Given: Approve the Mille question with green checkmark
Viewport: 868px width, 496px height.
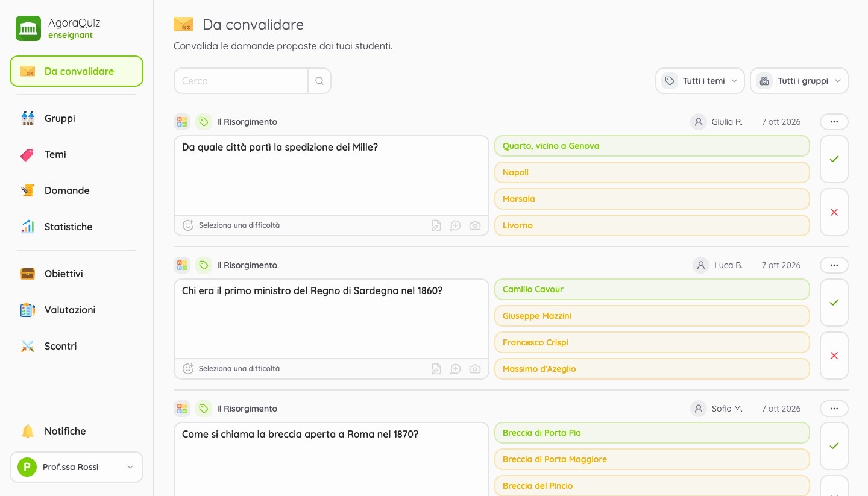Looking at the screenshot, I should (834, 159).
